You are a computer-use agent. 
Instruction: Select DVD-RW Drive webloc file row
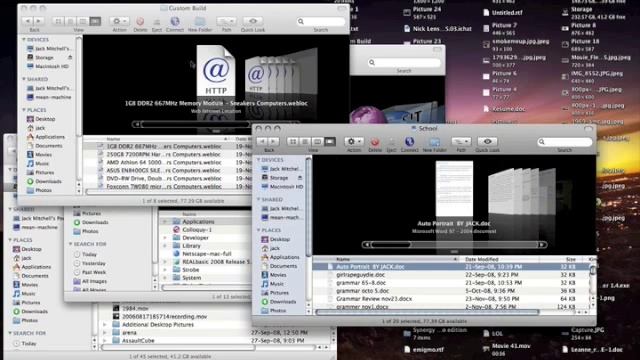[x=167, y=178]
